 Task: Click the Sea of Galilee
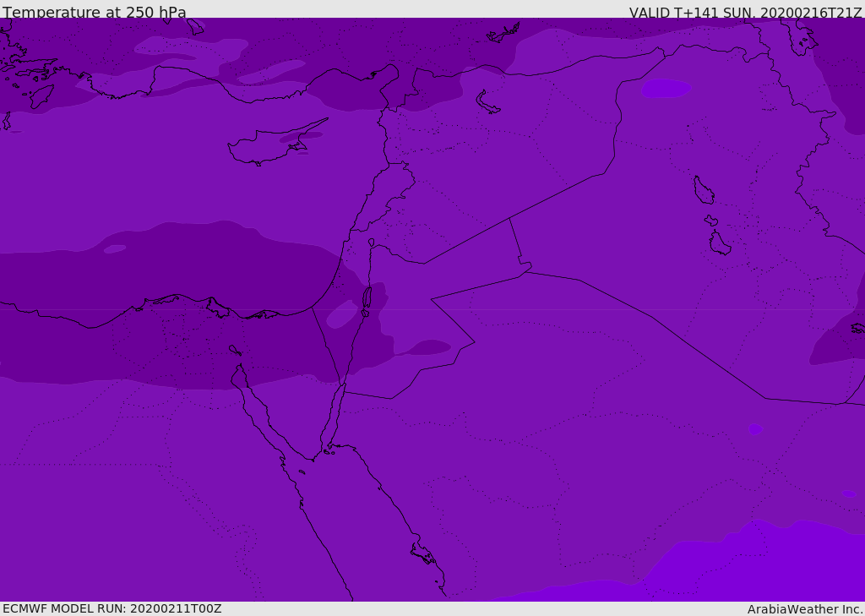(372, 243)
